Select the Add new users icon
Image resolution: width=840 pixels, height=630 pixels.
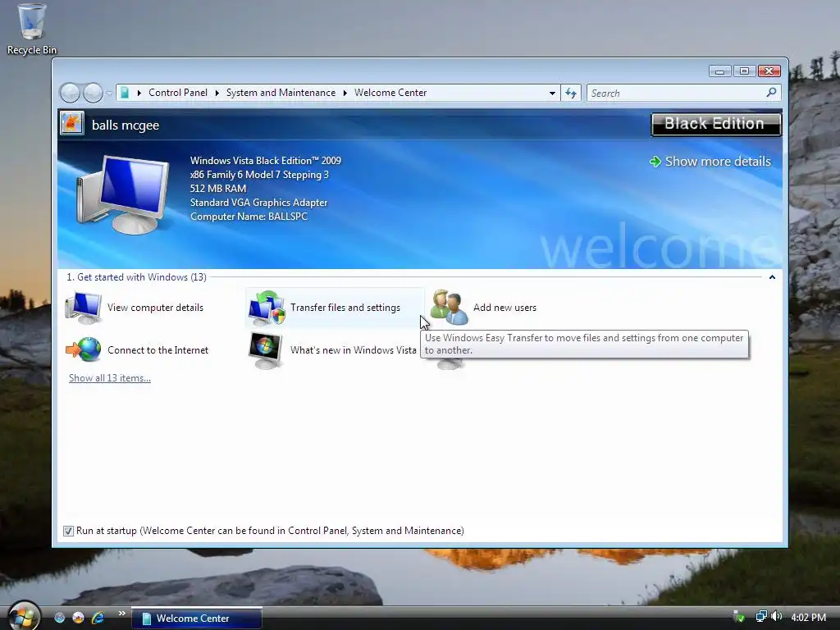pos(449,307)
